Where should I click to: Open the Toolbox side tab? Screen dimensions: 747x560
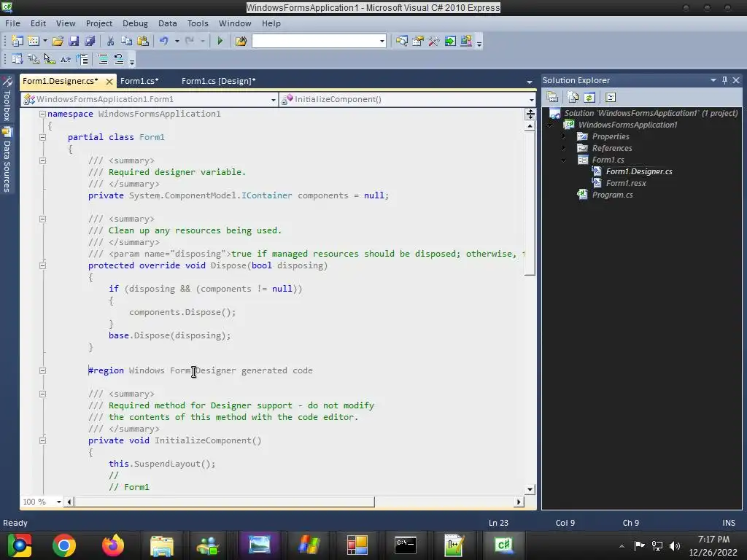(x=7, y=99)
